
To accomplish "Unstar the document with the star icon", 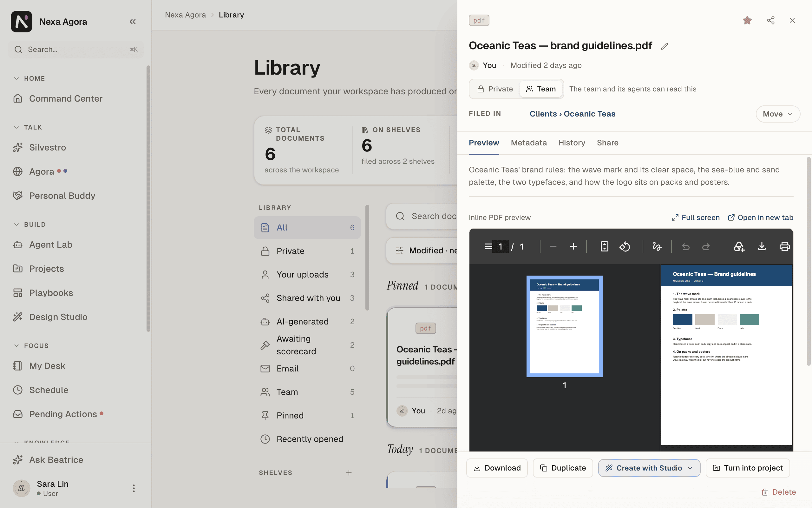I will click(747, 21).
